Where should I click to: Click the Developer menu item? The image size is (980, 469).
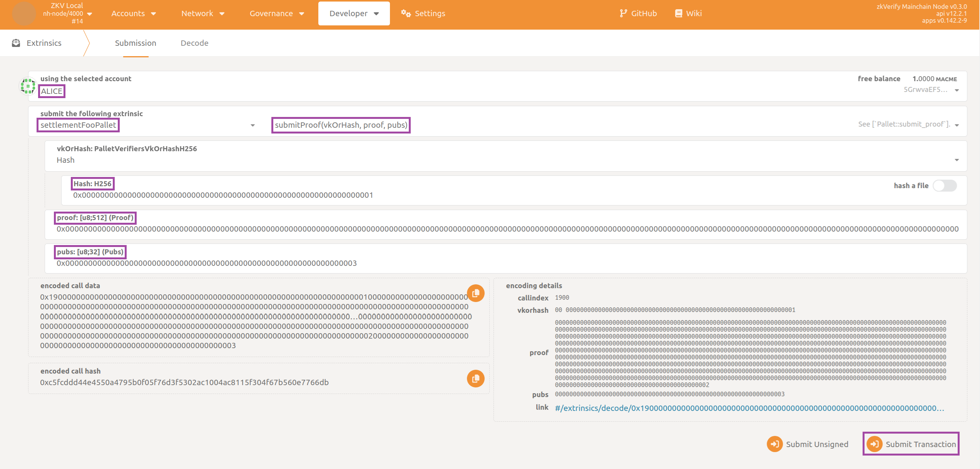point(353,14)
